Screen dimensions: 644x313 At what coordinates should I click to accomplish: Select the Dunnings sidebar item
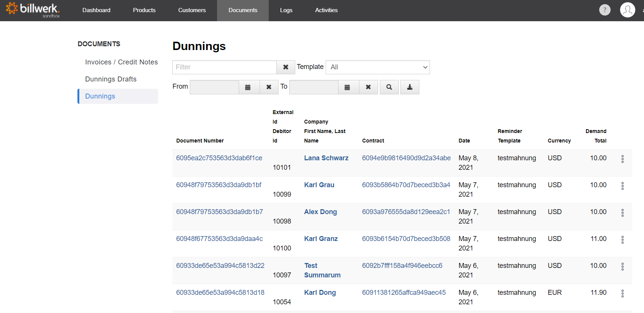click(x=118, y=96)
